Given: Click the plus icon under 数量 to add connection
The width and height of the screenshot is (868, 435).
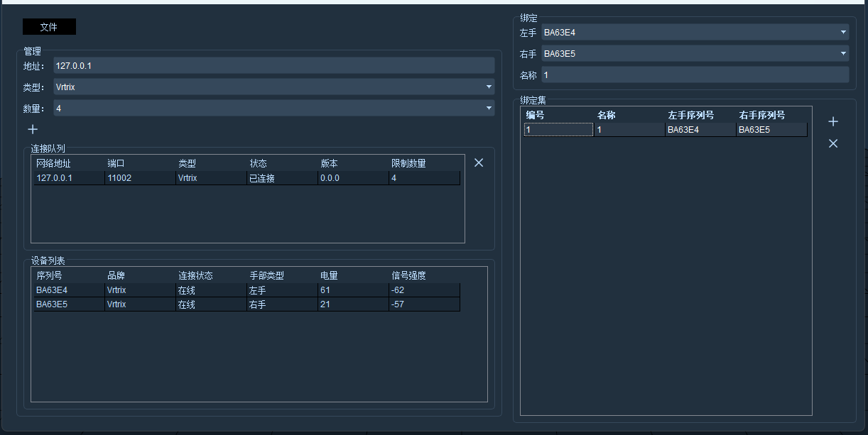Looking at the screenshot, I should coord(33,129).
